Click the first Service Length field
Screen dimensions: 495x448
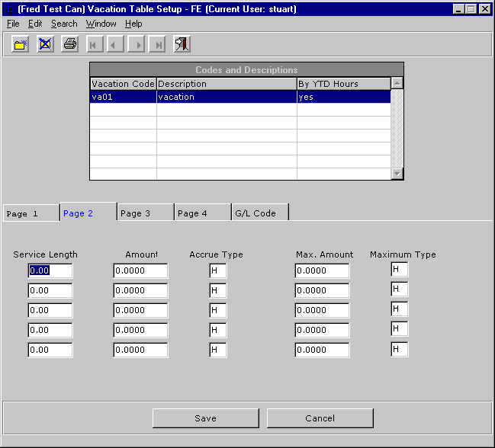click(x=50, y=270)
